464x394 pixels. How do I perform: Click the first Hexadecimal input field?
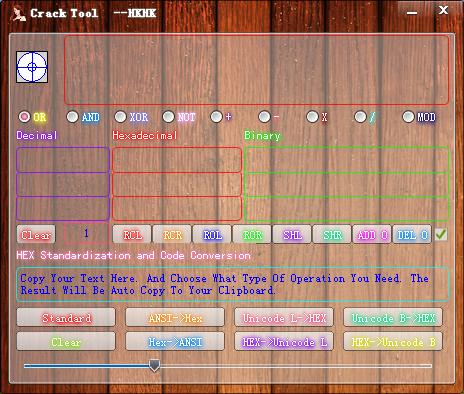click(x=177, y=160)
